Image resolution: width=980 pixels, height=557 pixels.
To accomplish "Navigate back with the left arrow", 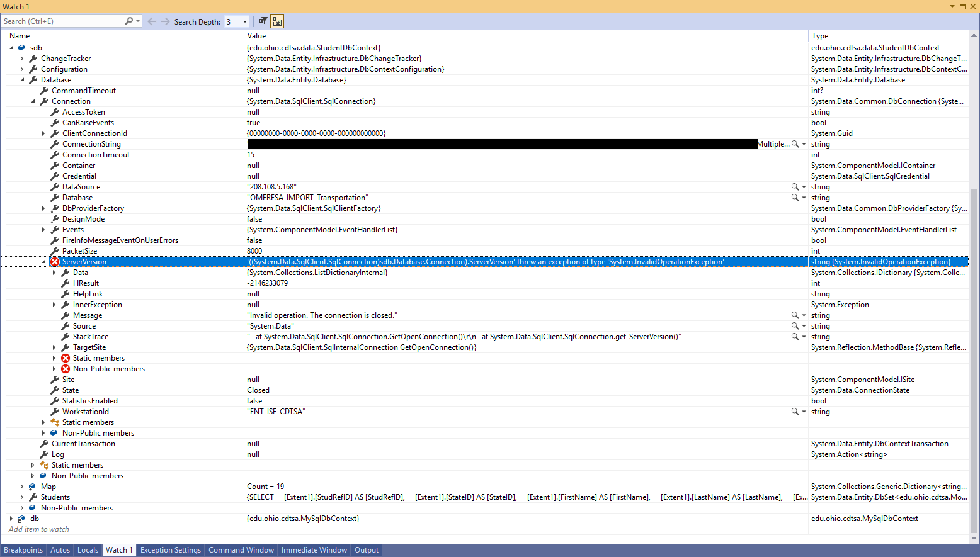I will click(x=152, y=21).
